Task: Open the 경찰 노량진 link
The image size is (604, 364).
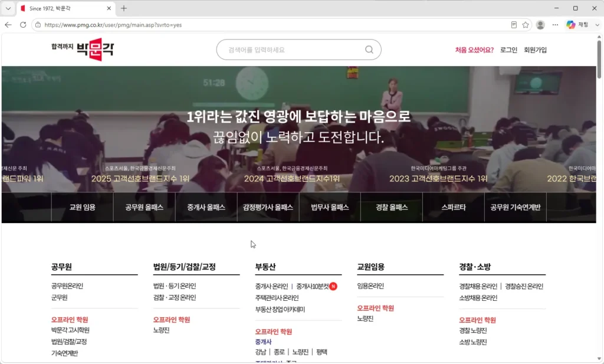Action: point(472,330)
